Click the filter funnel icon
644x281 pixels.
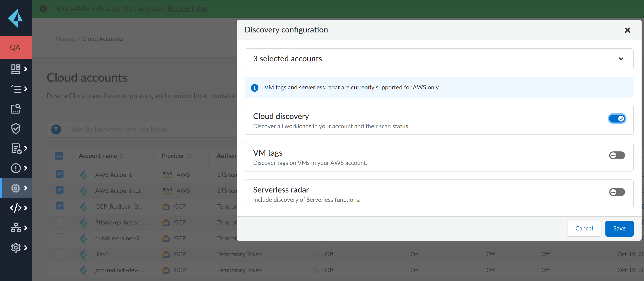[56, 129]
